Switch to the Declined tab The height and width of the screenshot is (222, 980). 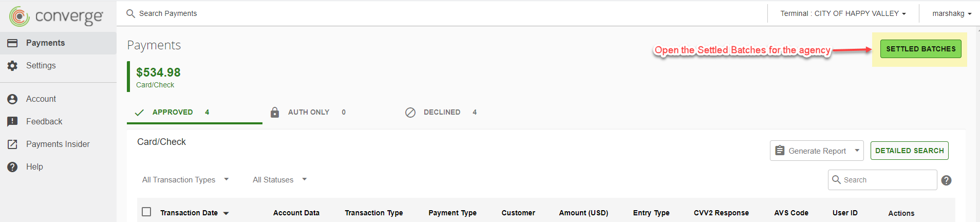tap(442, 112)
